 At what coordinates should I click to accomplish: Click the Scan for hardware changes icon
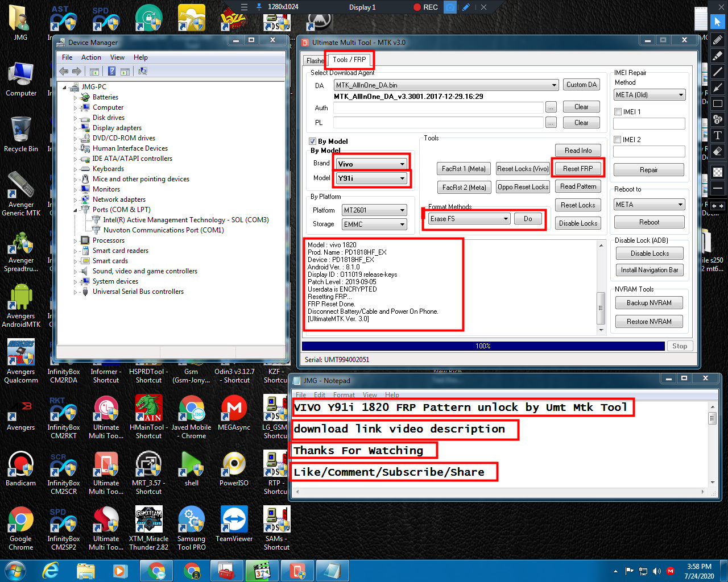coord(142,71)
